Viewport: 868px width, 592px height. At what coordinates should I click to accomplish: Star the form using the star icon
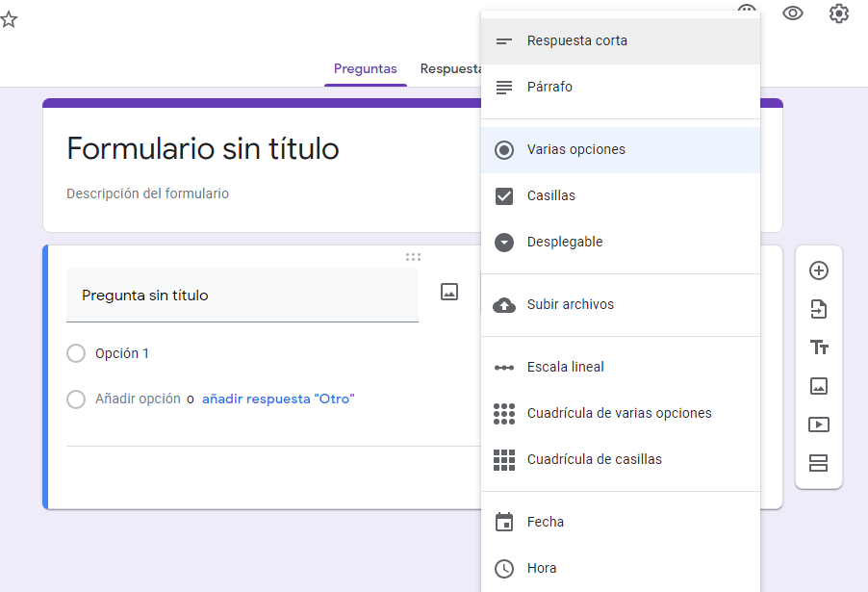(x=10, y=19)
